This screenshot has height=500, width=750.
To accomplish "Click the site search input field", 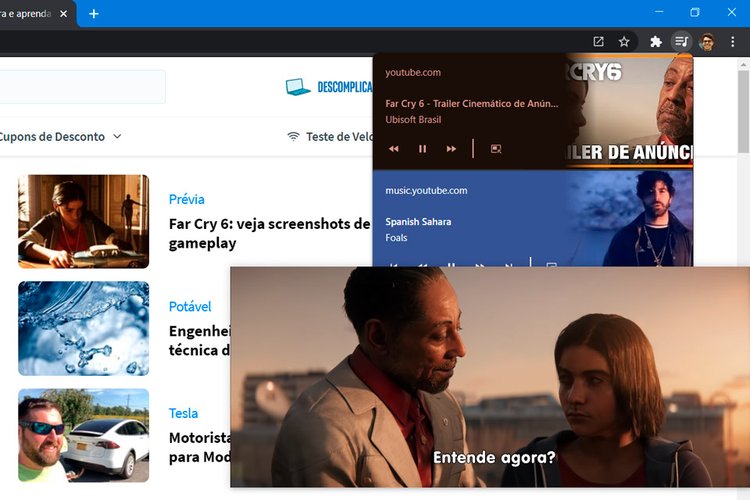I will (x=82, y=87).
